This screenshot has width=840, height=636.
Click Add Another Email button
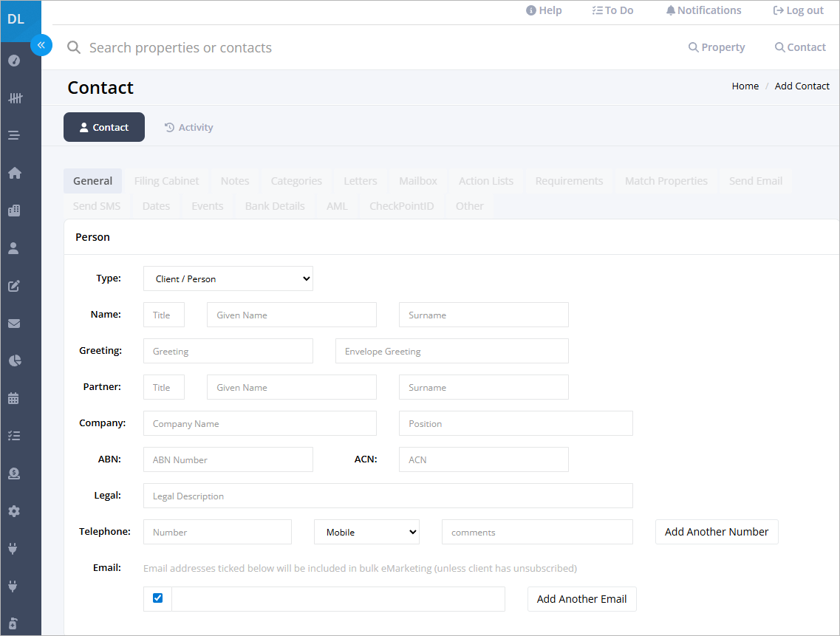pyautogui.click(x=581, y=599)
